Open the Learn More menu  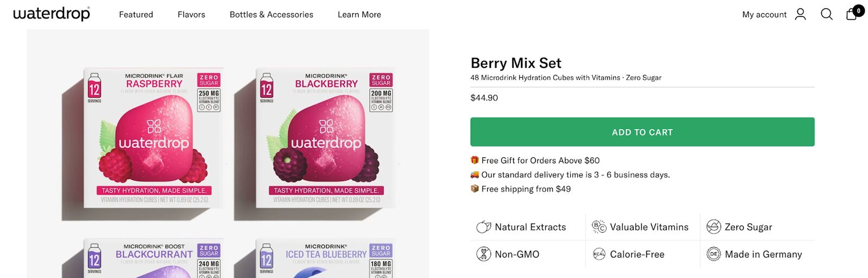tap(359, 14)
